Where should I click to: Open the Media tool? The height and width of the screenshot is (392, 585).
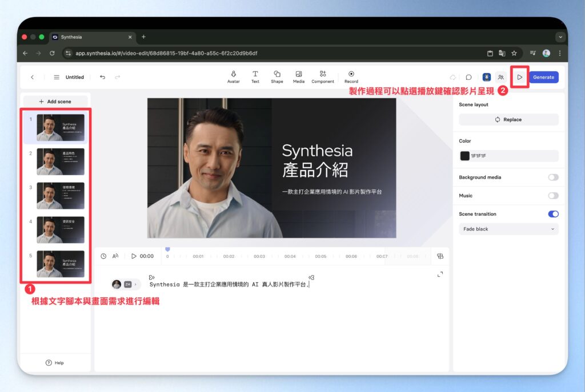pyautogui.click(x=299, y=76)
